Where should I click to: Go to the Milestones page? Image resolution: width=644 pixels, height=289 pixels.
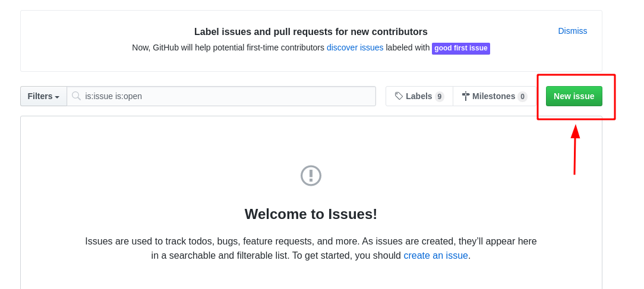[x=493, y=96]
